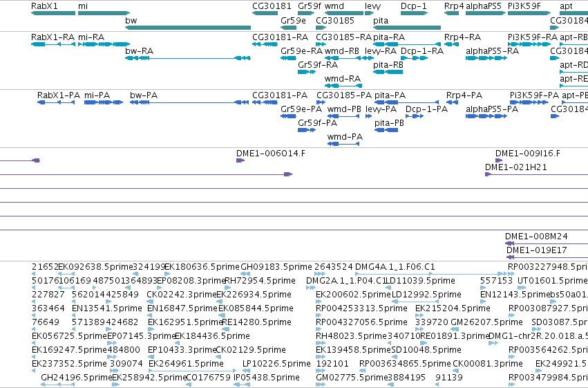Image resolution: width=588 pixels, height=388 pixels.
Task: Click the long bw gene bar
Action: click(188, 28)
